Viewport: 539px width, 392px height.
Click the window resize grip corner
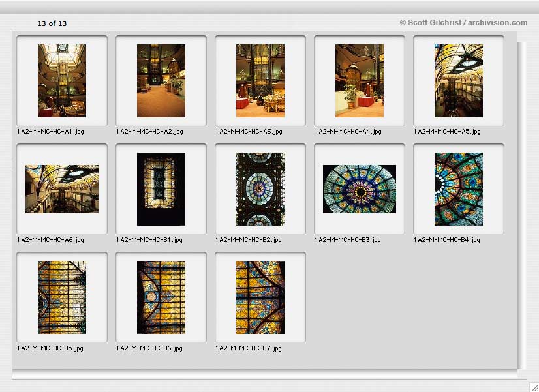534,387
